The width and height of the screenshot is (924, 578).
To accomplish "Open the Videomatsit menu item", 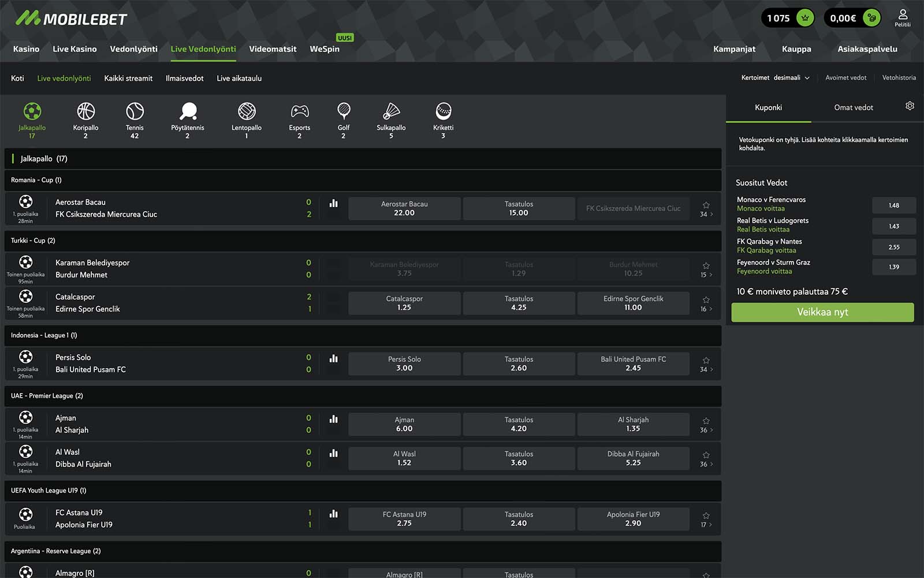I will (273, 49).
